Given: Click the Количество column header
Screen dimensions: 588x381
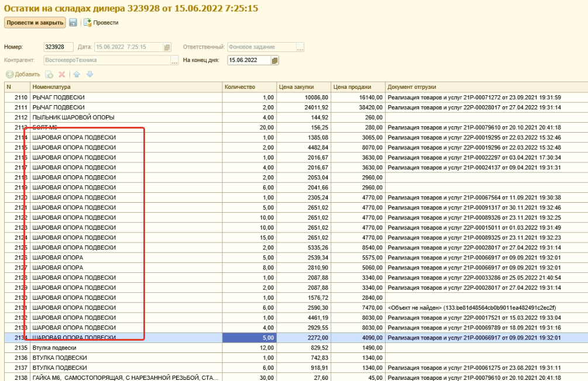Looking at the screenshot, I should (x=249, y=87).
